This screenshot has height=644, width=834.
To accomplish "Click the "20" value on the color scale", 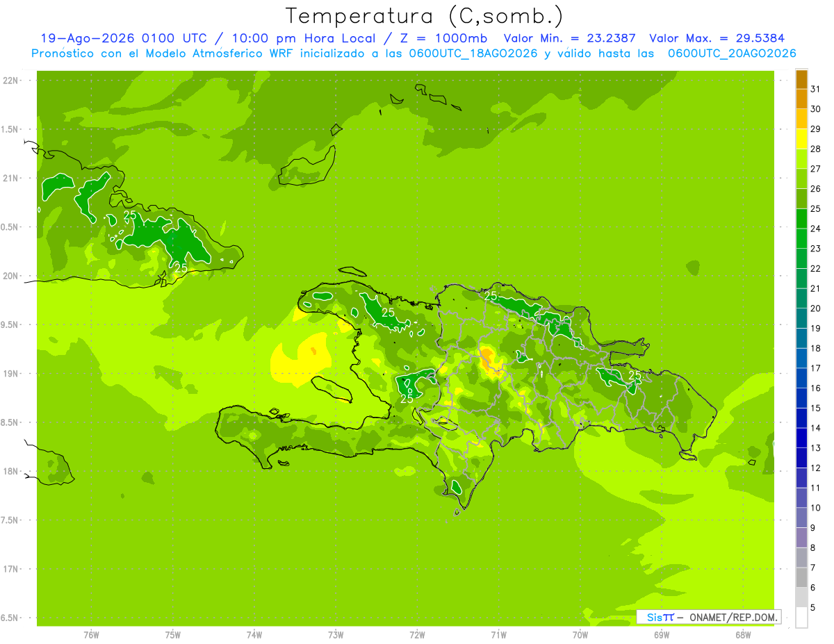I will pyautogui.click(x=816, y=308).
